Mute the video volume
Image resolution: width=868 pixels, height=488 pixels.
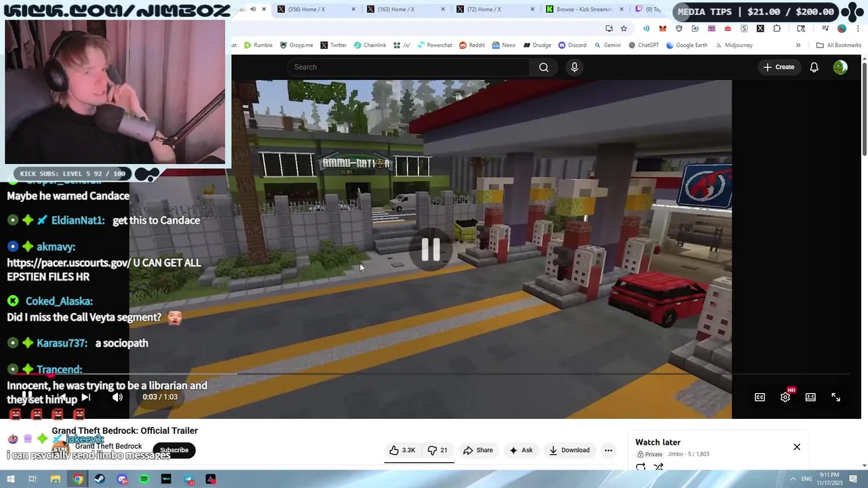(117, 397)
